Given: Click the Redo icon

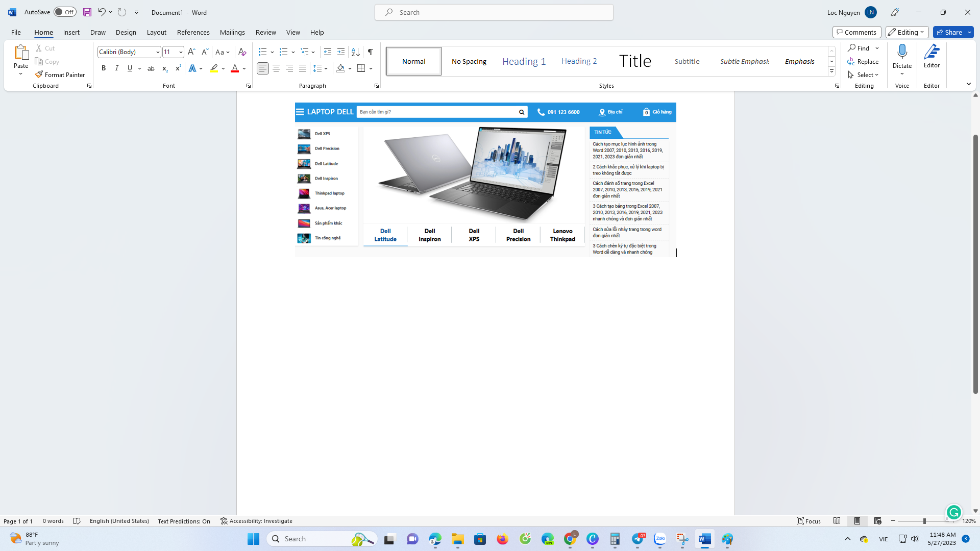Looking at the screenshot, I should [x=121, y=12].
